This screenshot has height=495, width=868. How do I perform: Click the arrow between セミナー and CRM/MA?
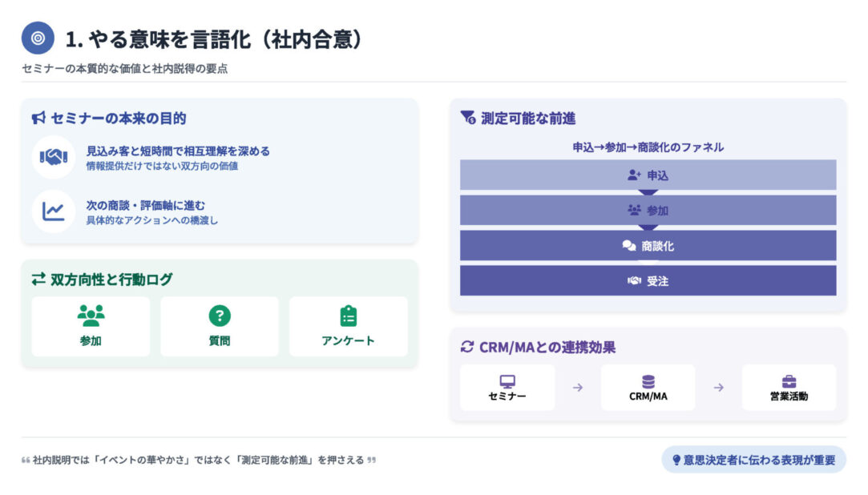577,388
